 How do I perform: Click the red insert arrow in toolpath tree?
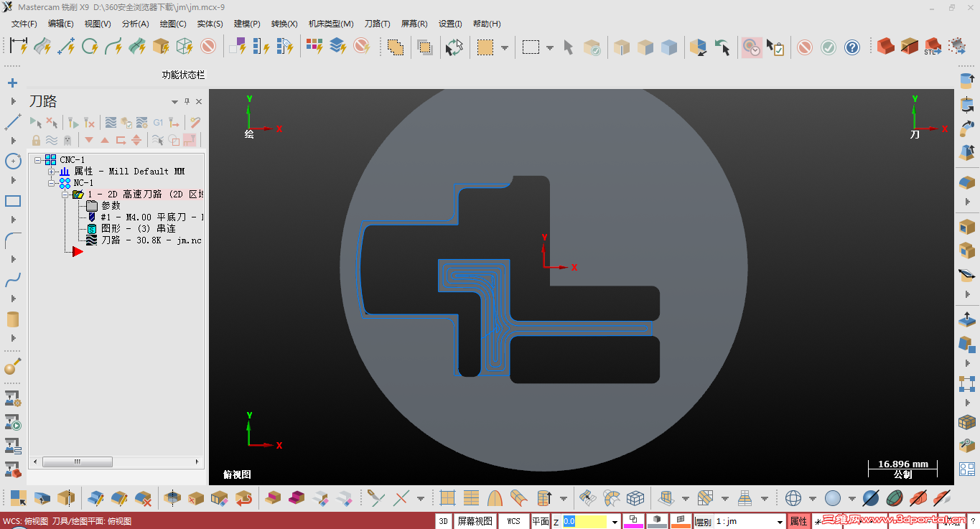[78, 251]
